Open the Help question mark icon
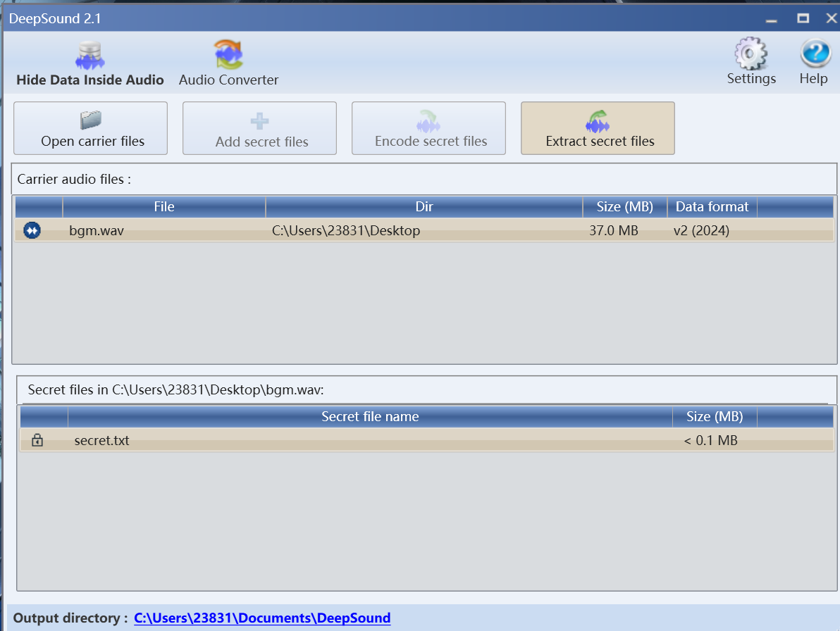This screenshot has height=631, width=840. (815, 53)
